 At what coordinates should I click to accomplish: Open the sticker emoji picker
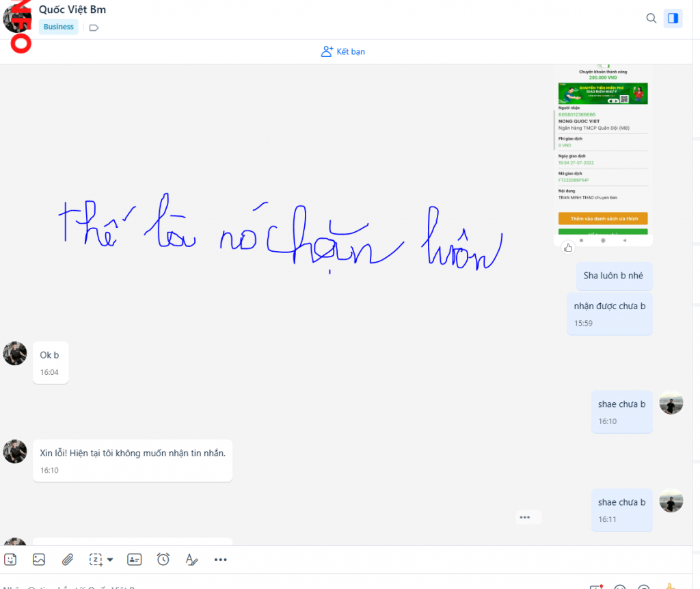[10, 560]
